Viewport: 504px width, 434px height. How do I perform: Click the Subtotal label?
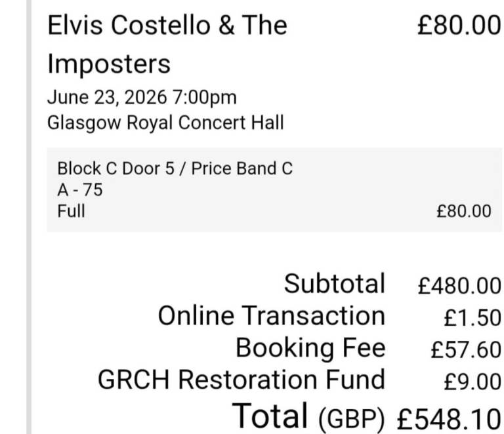pyautogui.click(x=335, y=283)
